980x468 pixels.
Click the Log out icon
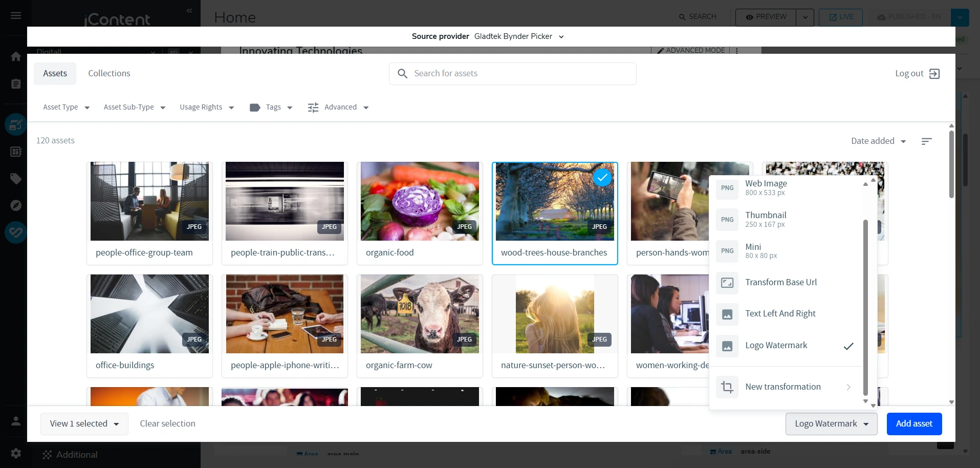(x=934, y=74)
